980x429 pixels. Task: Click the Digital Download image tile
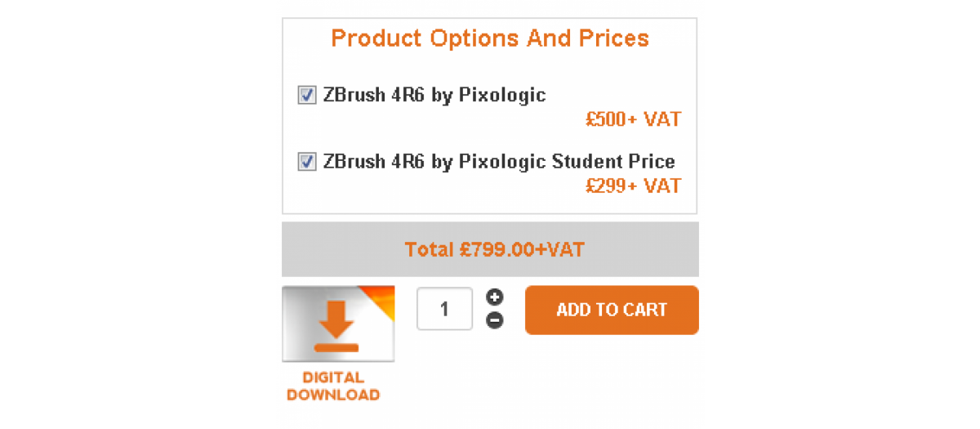click(x=338, y=324)
